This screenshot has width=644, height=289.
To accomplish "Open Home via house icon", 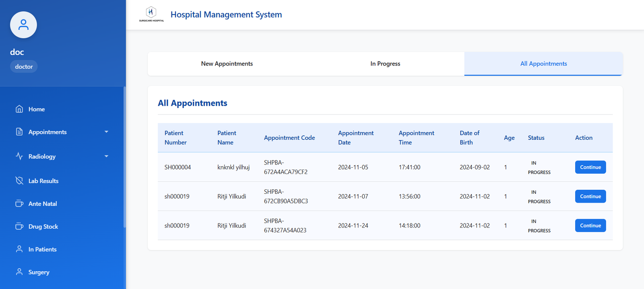I will [x=19, y=109].
